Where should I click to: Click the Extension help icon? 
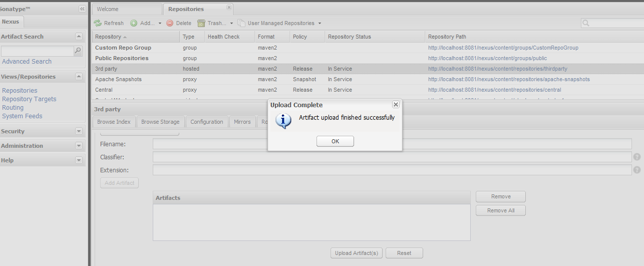(637, 170)
